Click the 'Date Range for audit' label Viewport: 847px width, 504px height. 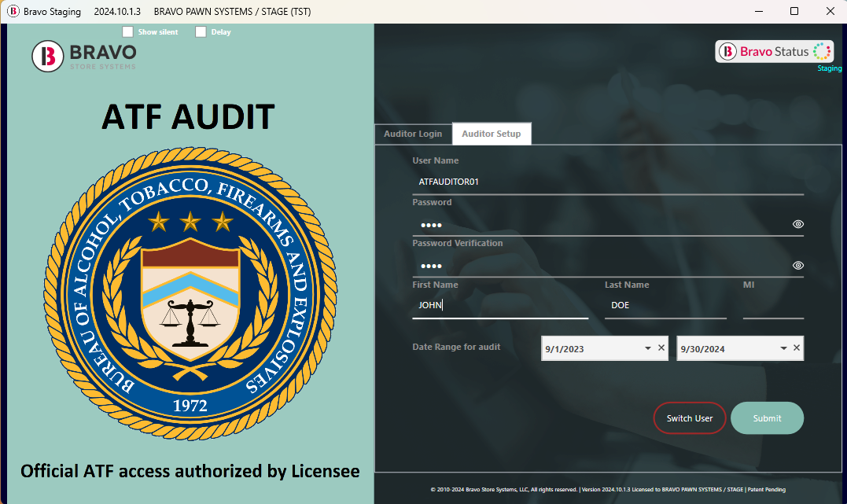point(456,347)
